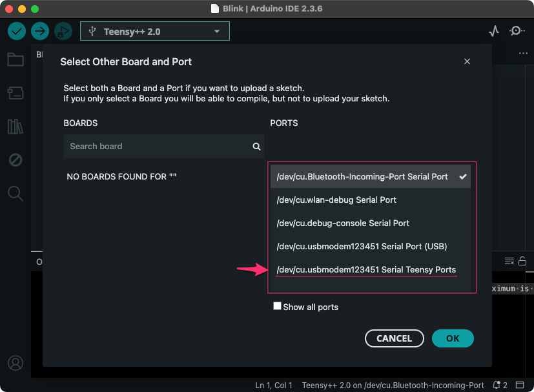Click the Upload arrow icon
The width and height of the screenshot is (534, 392).
pyautogui.click(x=40, y=31)
